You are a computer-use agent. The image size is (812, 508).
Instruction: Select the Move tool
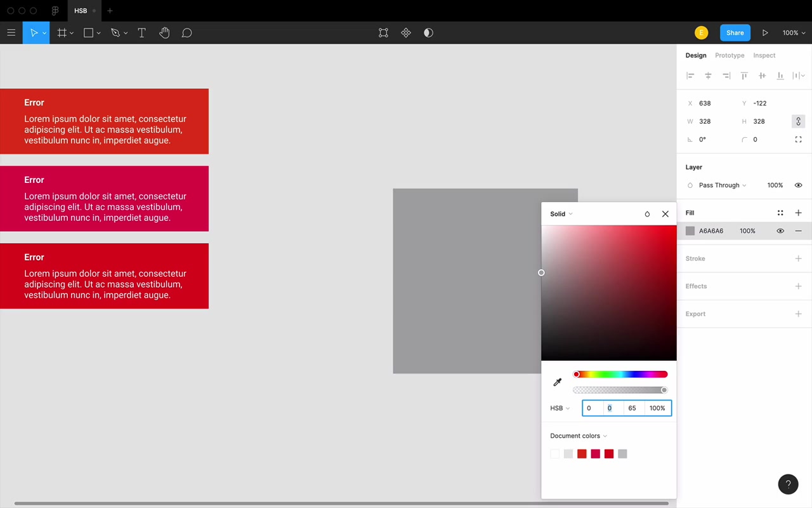[x=34, y=33]
